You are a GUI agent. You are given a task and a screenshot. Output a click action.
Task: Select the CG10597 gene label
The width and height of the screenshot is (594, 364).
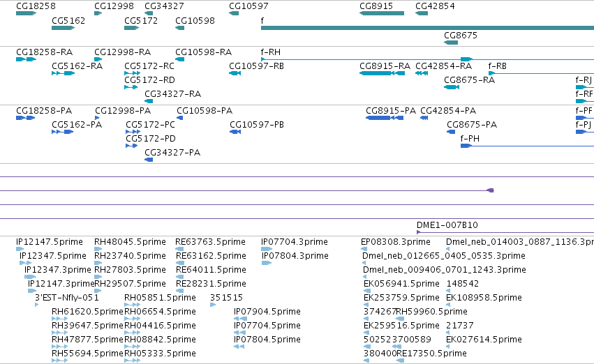tap(249, 6)
